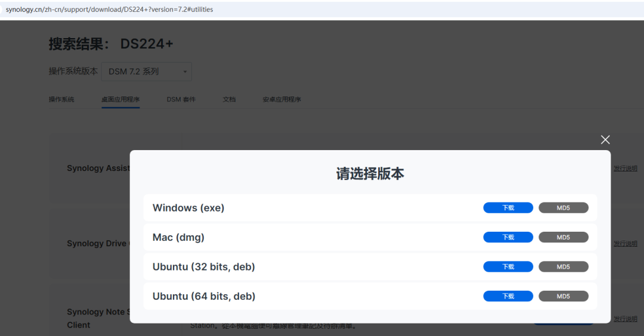Viewport: 644px width, 336px height.
Task: Open 发行说明 link for Synology Assistant
Action: 626,169
